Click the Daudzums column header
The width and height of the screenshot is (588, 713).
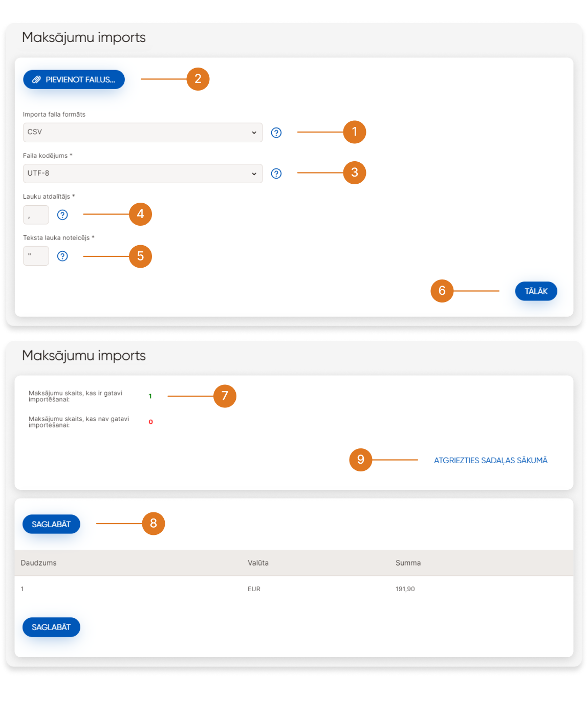click(39, 563)
